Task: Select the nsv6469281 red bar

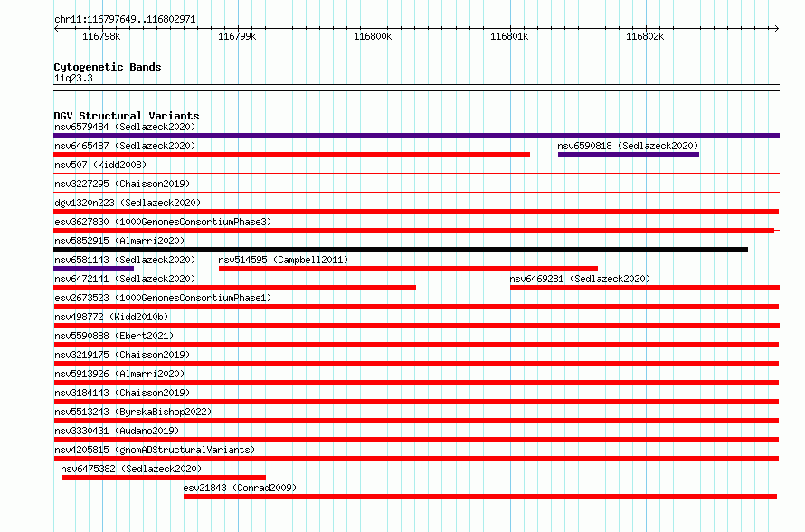Action: tap(645, 288)
